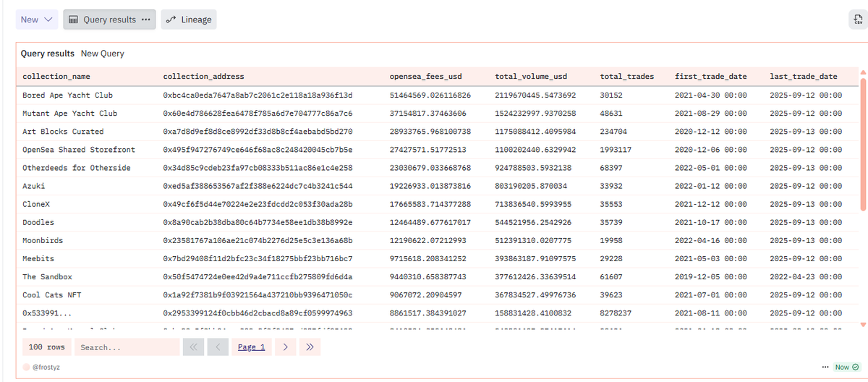Select the Doodles collection cell
The height and width of the screenshot is (382, 868).
point(38,222)
